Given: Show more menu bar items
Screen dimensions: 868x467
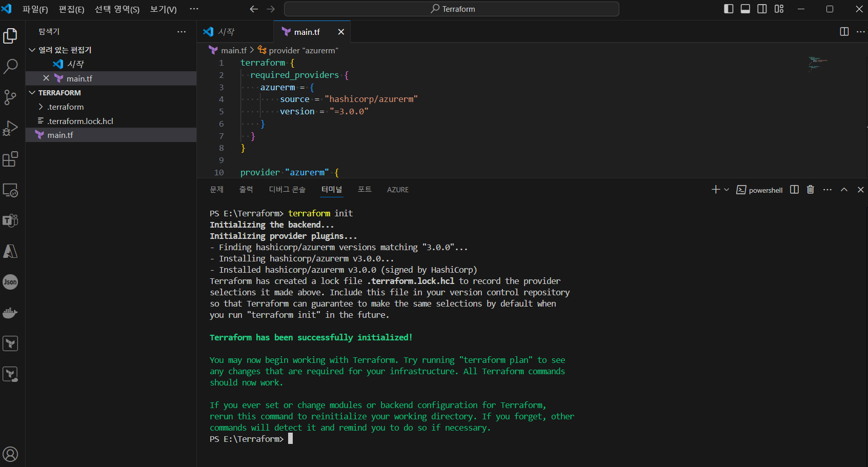Looking at the screenshot, I should click(x=194, y=9).
